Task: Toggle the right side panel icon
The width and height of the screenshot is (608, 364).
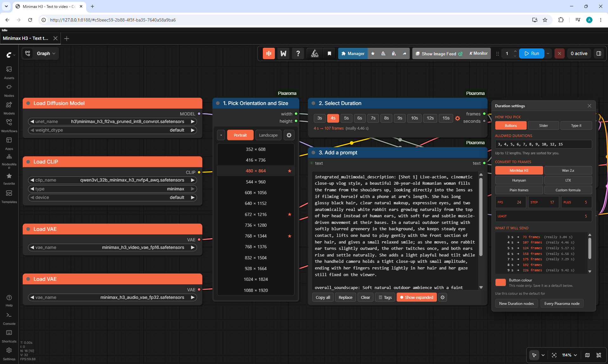Action: click(599, 53)
